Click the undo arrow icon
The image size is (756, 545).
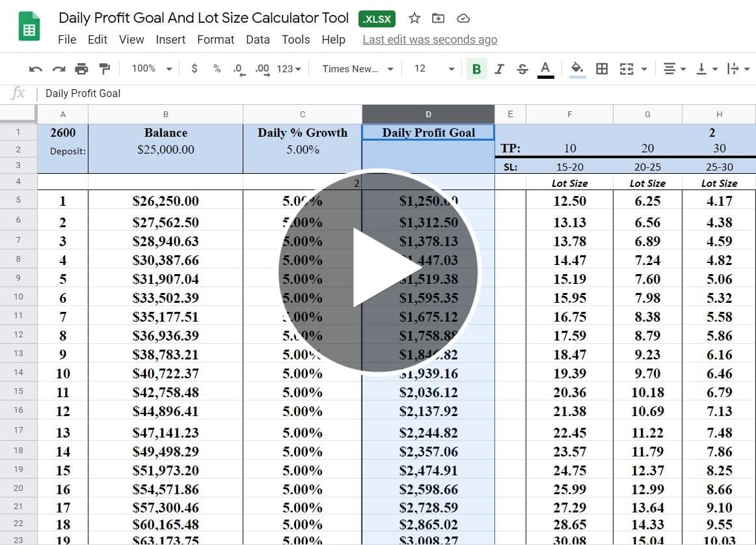pos(36,69)
